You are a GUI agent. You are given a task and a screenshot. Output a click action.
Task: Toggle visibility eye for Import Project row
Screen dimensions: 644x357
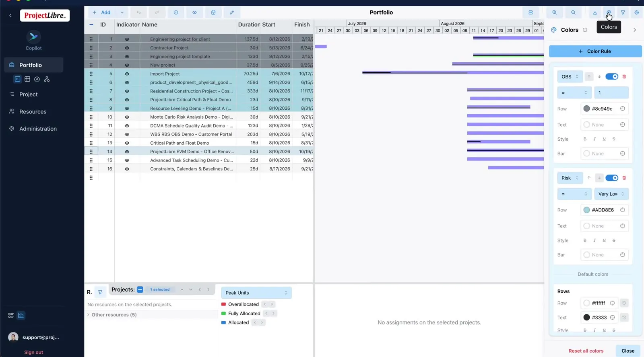click(127, 74)
